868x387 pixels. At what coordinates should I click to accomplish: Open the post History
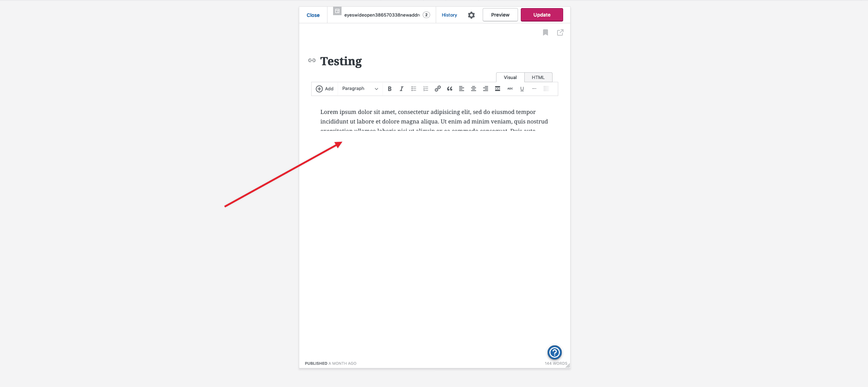click(449, 15)
